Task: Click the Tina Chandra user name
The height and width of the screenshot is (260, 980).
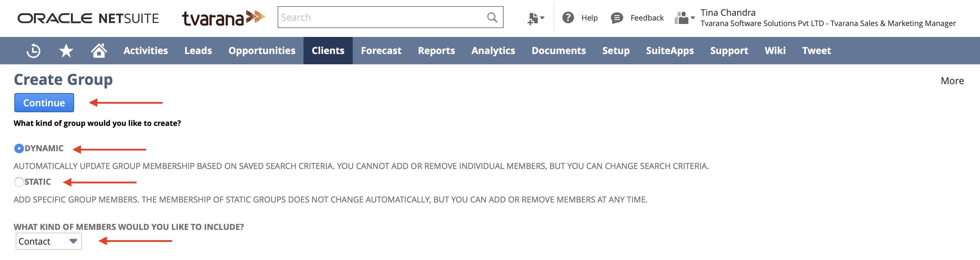Action: tap(728, 13)
